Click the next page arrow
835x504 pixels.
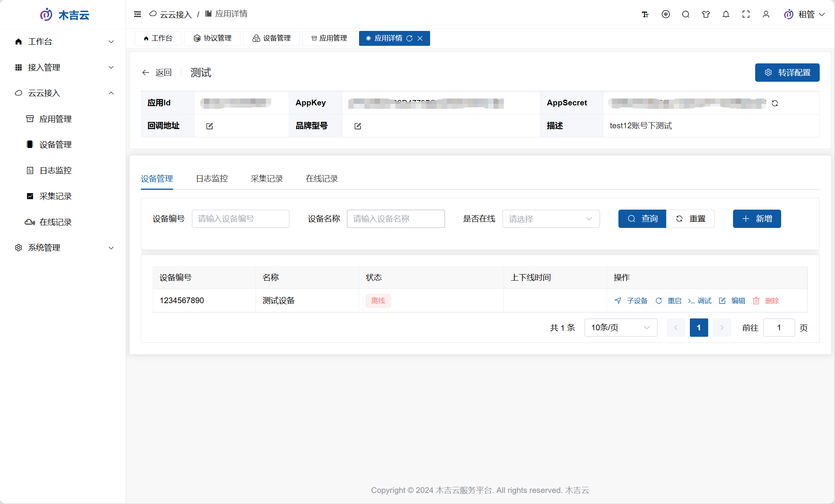(x=722, y=328)
